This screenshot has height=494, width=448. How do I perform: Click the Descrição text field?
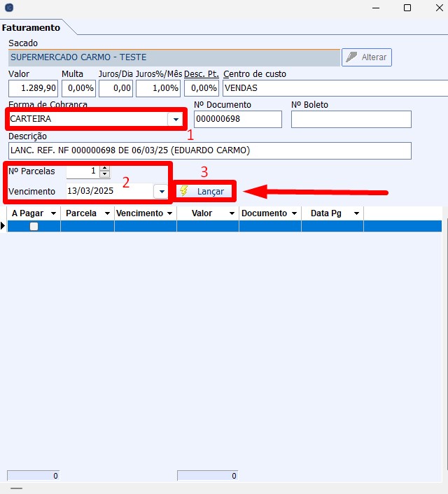pyautogui.click(x=210, y=150)
